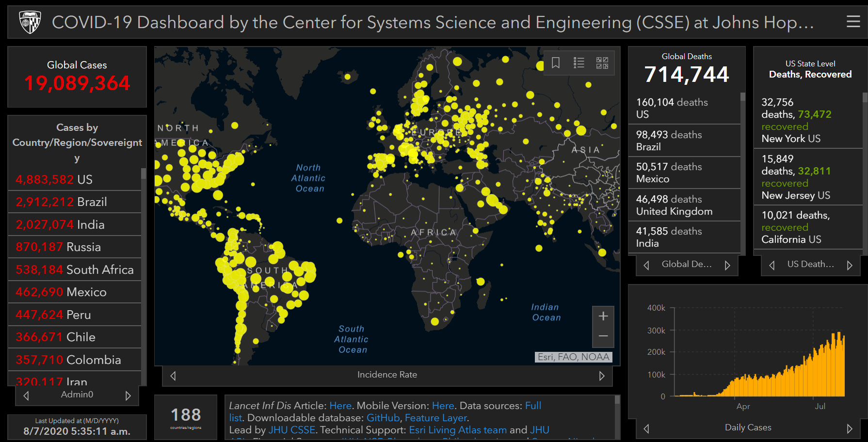Select 447,624 Peru in country list
Image resolution: width=868 pixels, height=442 pixels.
click(x=75, y=315)
